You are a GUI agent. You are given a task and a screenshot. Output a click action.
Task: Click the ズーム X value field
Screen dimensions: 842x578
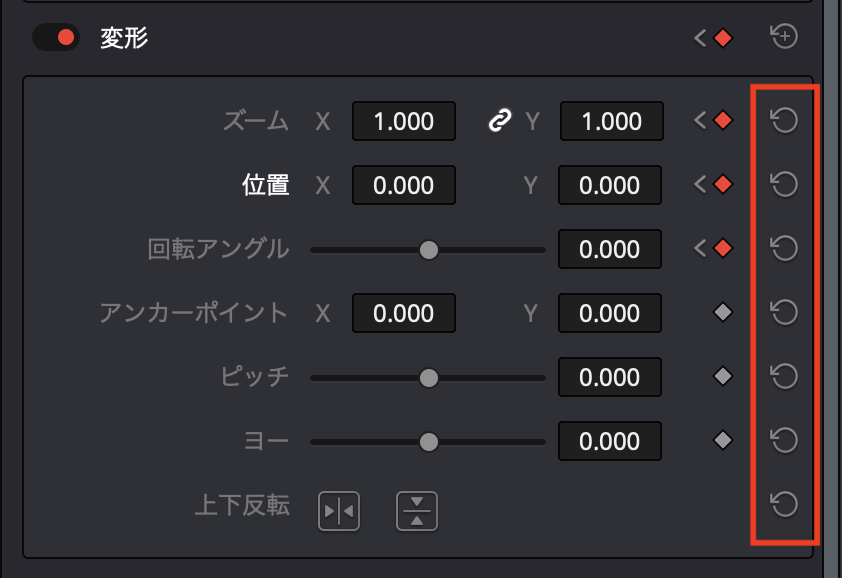[x=403, y=122]
